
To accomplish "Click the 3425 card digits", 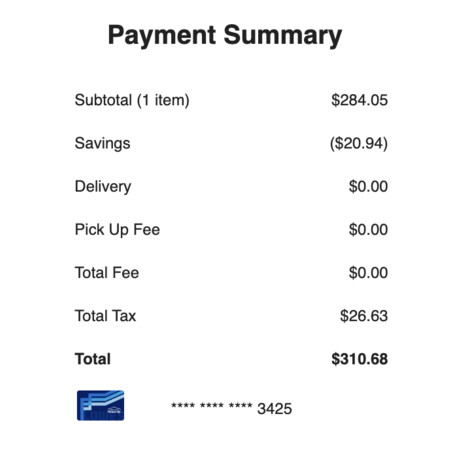I will point(275,409).
